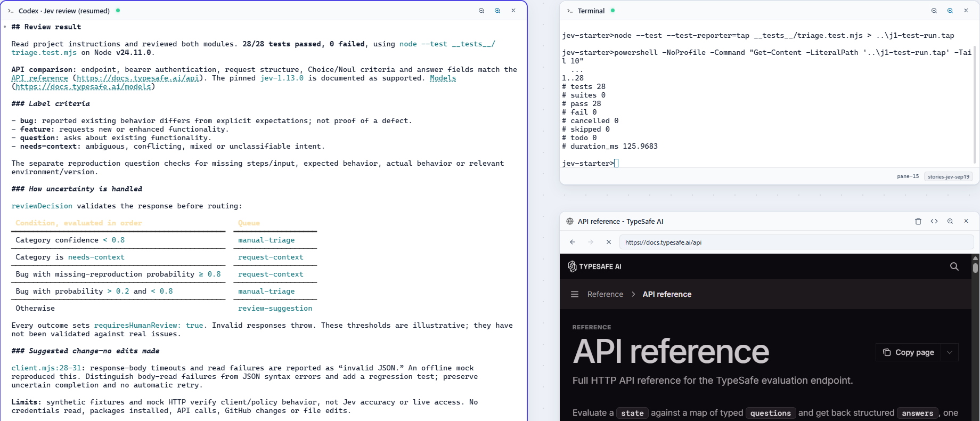Click the globe icon beside API reference title

pyautogui.click(x=570, y=221)
